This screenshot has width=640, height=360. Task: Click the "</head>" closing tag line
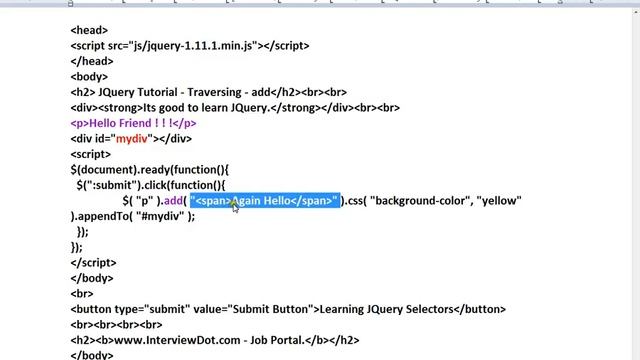(92, 61)
